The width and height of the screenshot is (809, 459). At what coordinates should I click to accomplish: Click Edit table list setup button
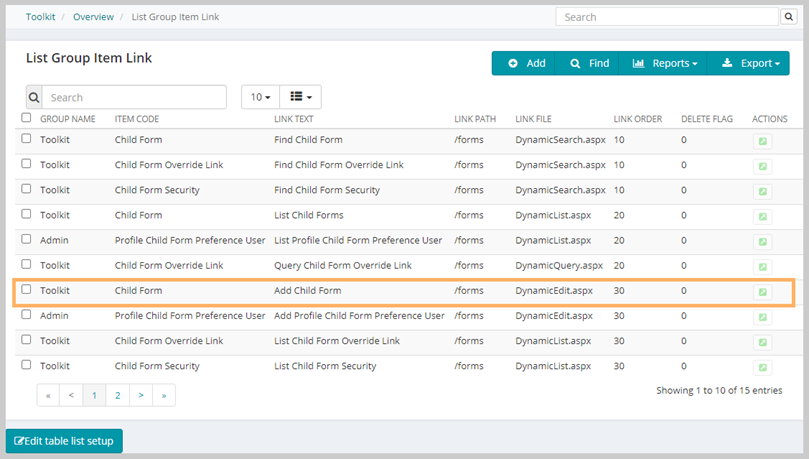click(x=64, y=441)
